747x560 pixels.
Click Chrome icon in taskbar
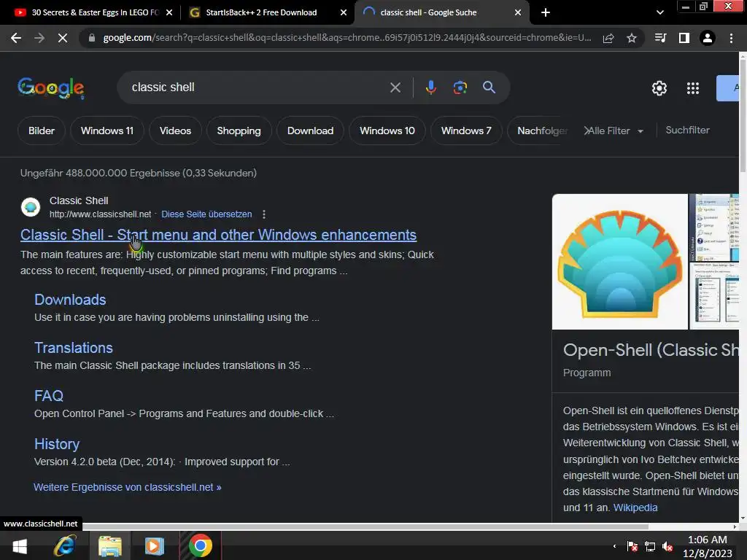201,545
